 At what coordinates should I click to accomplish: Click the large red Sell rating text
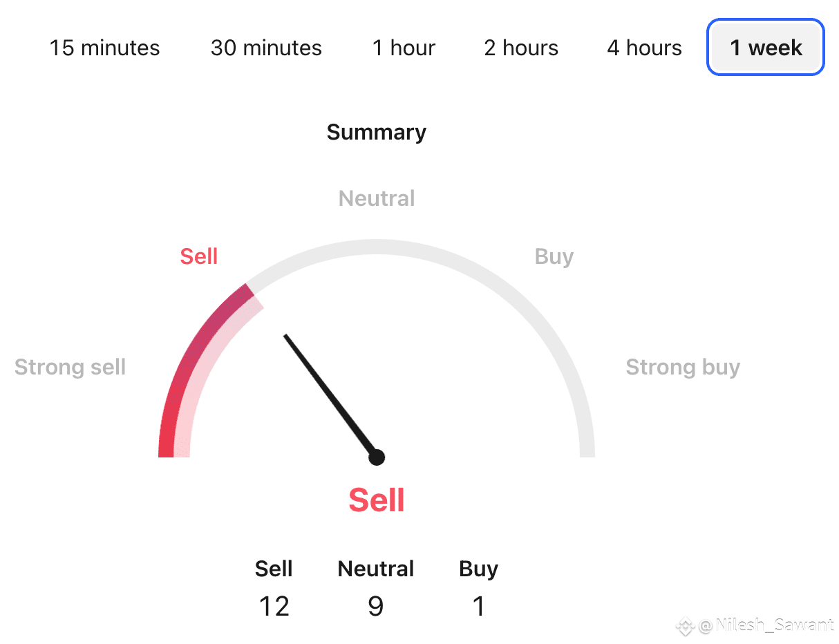click(377, 500)
